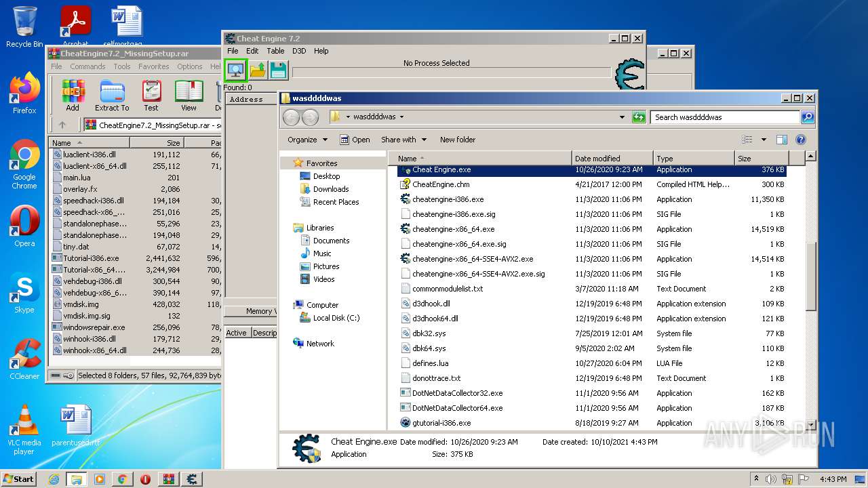Click the Extract To button in WinRAR
This screenshot has height=488, width=868.
point(112,96)
